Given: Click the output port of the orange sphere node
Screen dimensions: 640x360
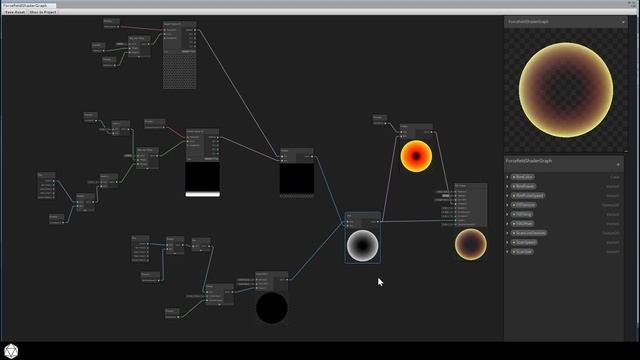Looking at the screenshot, I should (x=431, y=132).
